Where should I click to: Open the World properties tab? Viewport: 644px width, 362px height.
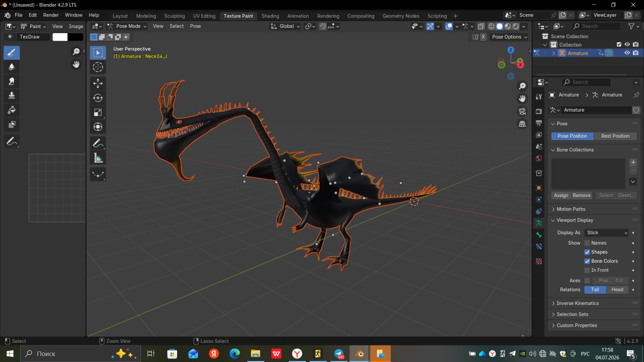539,158
